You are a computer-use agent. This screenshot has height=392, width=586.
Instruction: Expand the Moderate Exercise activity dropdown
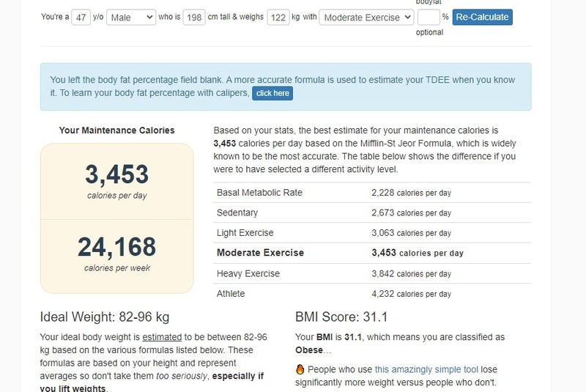[367, 17]
